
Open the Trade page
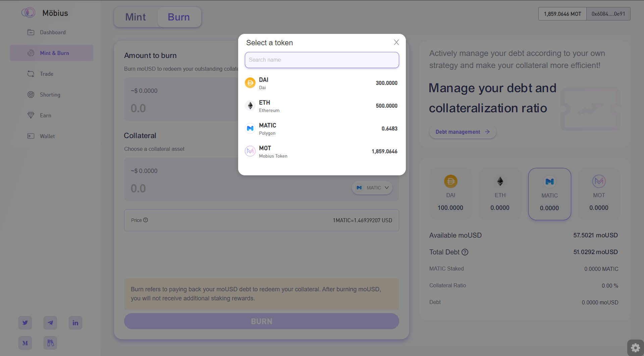pyautogui.click(x=47, y=74)
